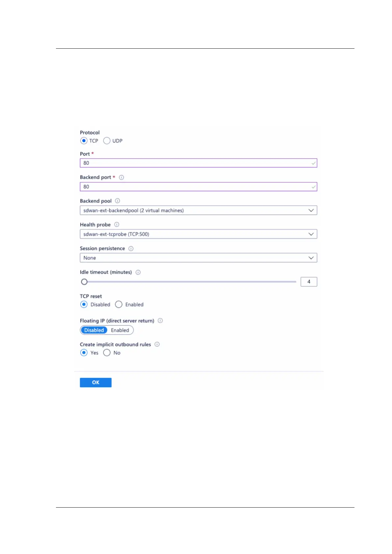The image size is (392, 554).
Task: Open the Session persistence dropdown
Action: [198, 258]
